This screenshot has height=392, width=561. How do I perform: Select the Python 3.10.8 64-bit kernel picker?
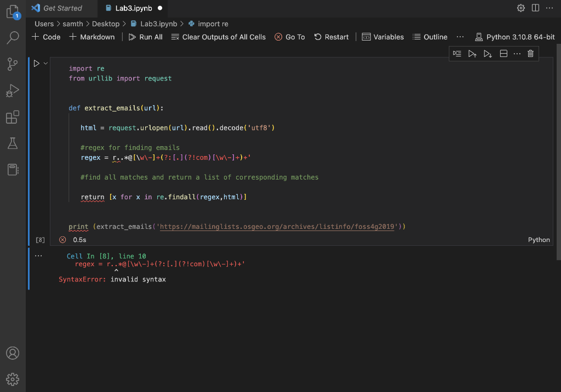pyautogui.click(x=514, y=37)
